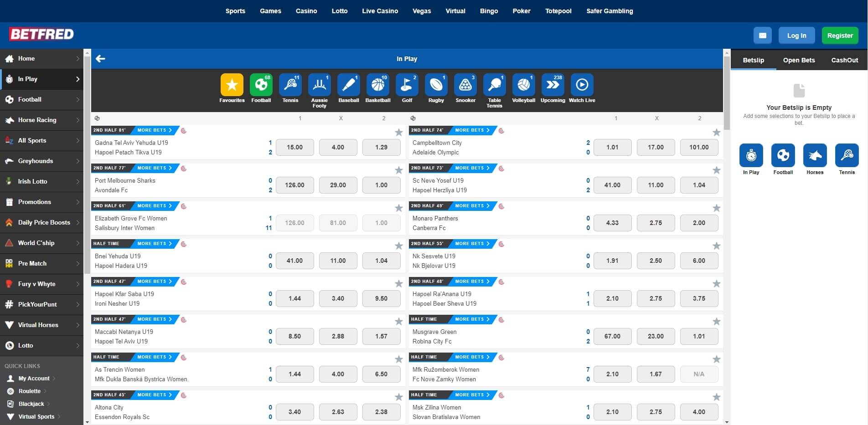Favourite the Campbelltown City match

(716, 132)
